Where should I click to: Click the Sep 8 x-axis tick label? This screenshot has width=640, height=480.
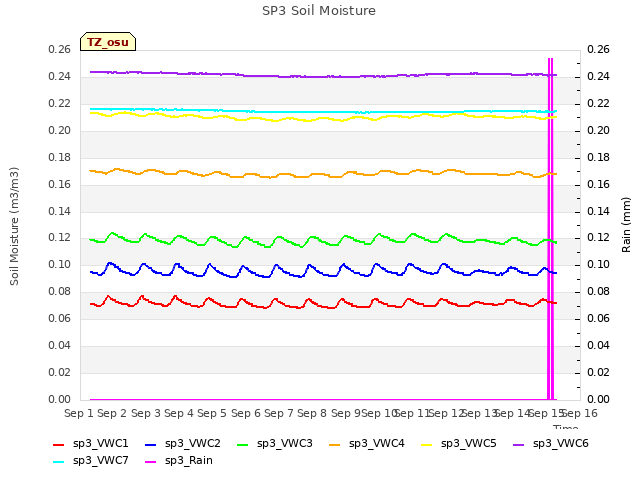312,413
